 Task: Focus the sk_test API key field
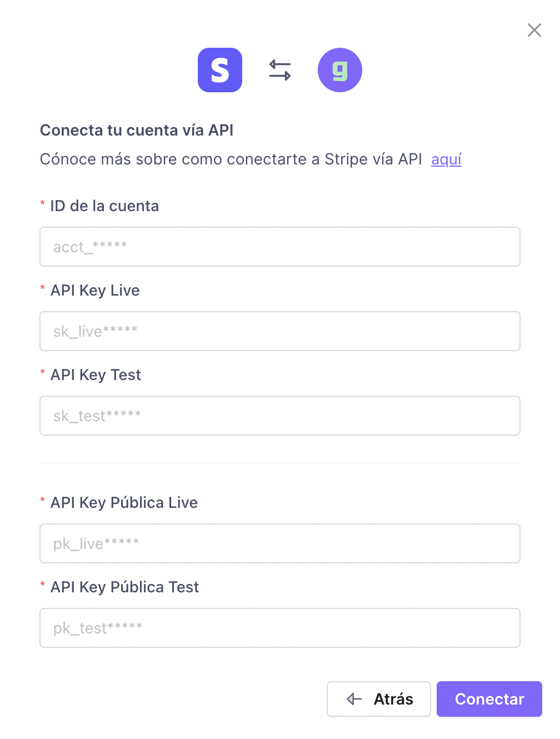point(280,416)
